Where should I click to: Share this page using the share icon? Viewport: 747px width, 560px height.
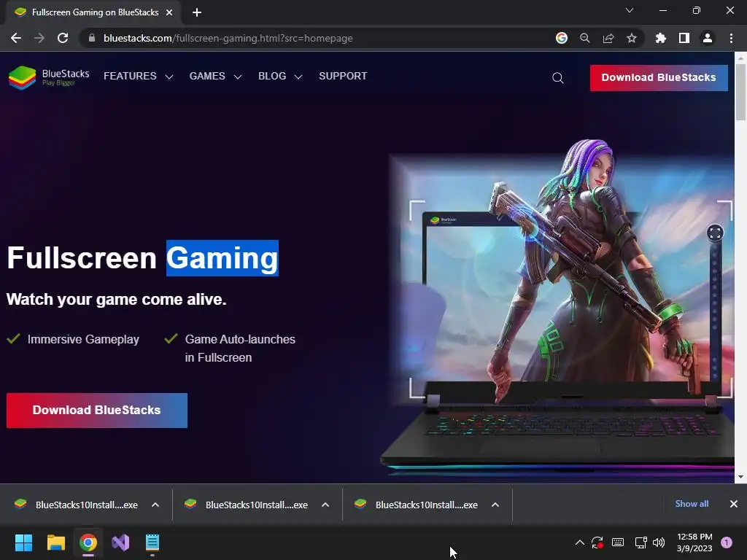[x=608, y=38]
